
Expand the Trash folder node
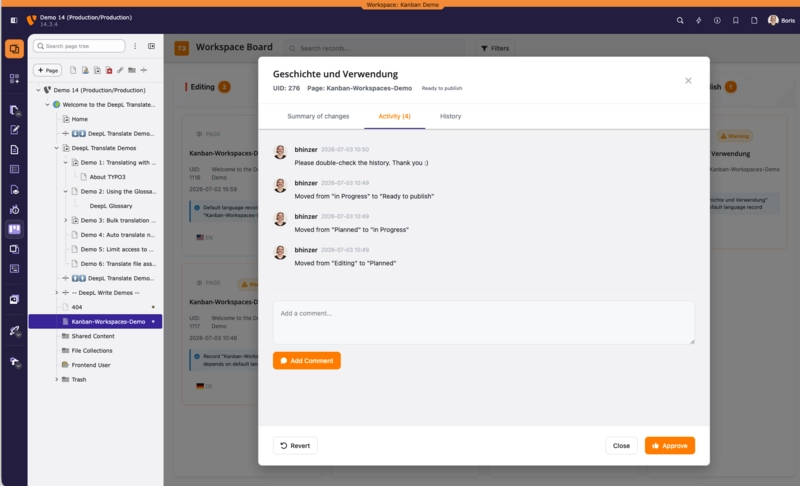[x=57, y=379]
